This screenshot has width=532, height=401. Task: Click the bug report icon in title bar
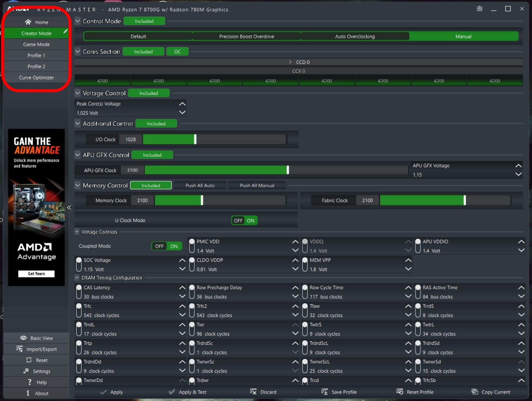(480, 9)
